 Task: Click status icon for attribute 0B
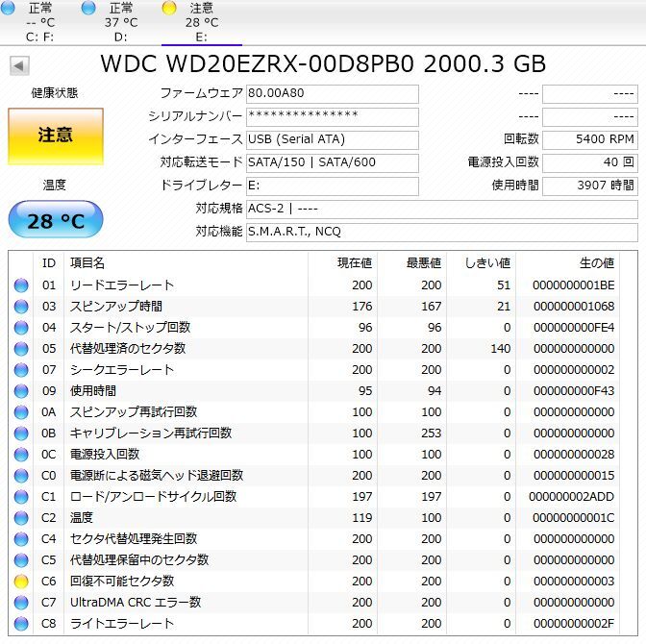click(x=21, y=433)
